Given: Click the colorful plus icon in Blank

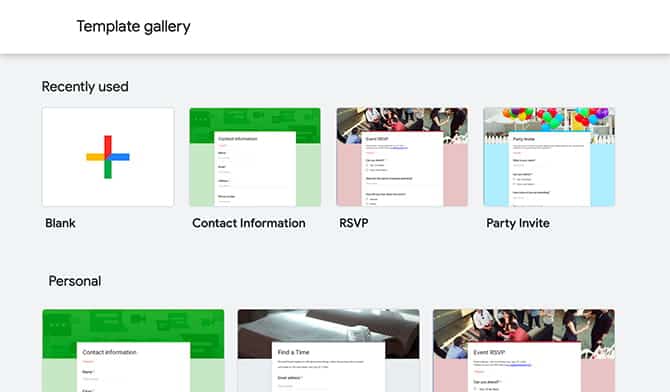Looking at the screenshot, I should (108, 157).
